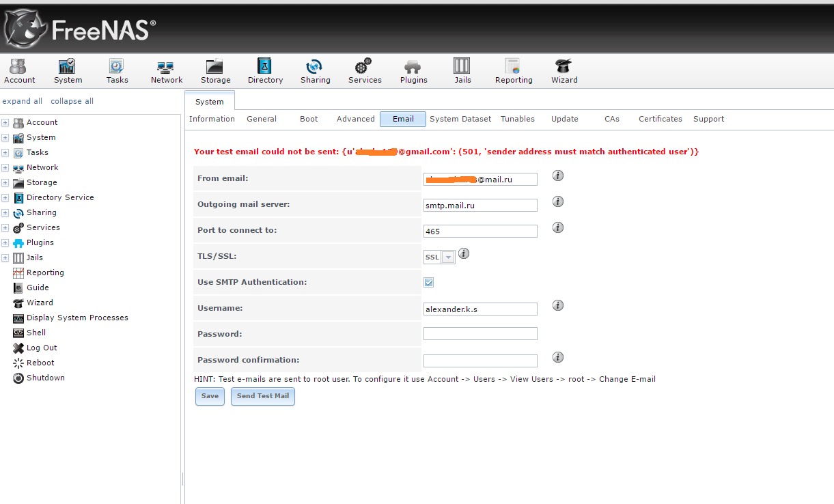This screenshot has height=504, width=834.
Task: Open the Reporting toolbar icon
Action: click(514, 71)
